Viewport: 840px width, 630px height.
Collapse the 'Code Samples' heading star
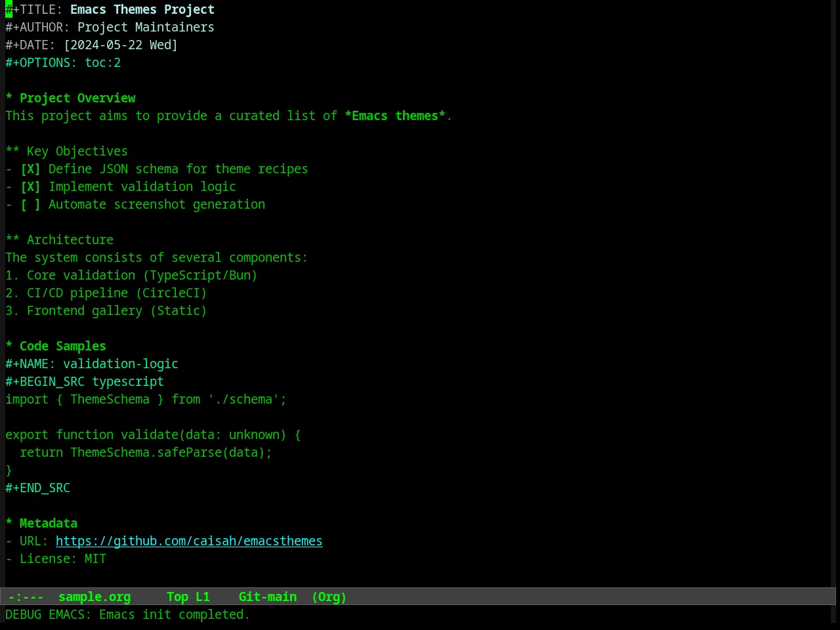[x=9, y=346]
